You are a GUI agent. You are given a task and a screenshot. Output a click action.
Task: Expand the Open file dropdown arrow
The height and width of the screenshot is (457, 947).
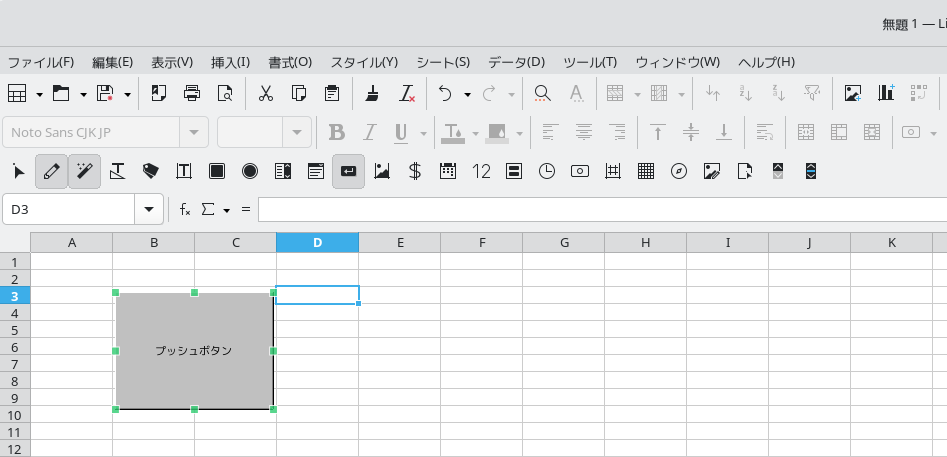click(x=83, y=94)
